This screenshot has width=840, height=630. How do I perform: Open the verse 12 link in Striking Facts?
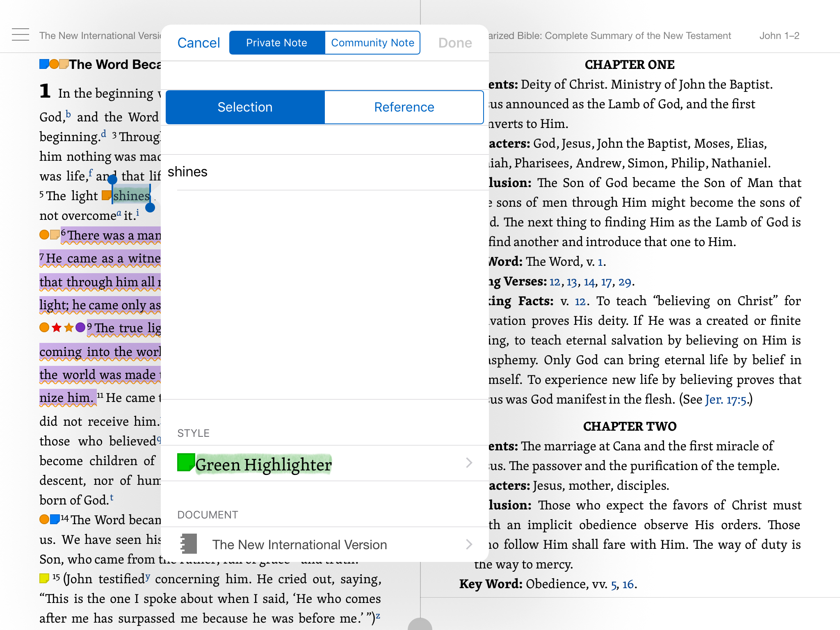580,301
